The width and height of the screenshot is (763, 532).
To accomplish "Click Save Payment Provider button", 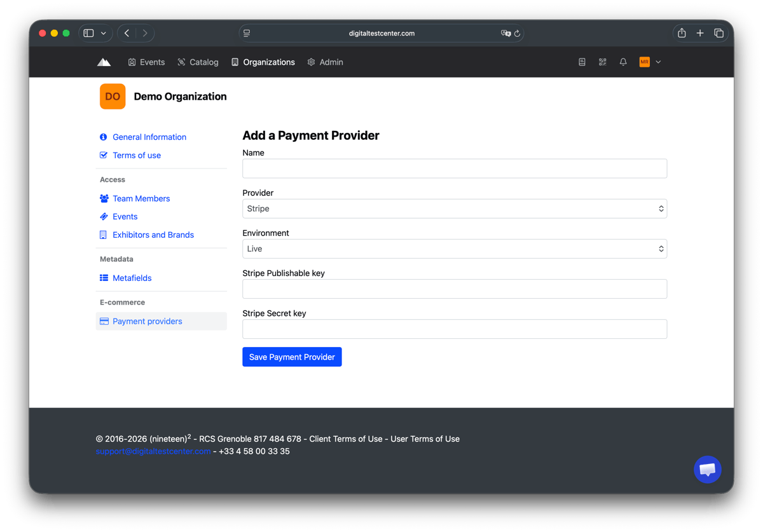I will click(x=292, y=357).
